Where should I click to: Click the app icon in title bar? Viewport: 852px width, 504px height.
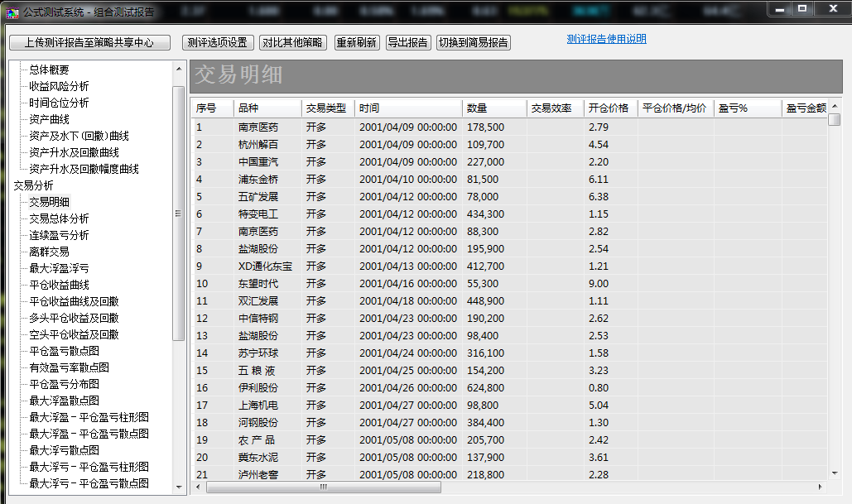[x=12, y=12]
